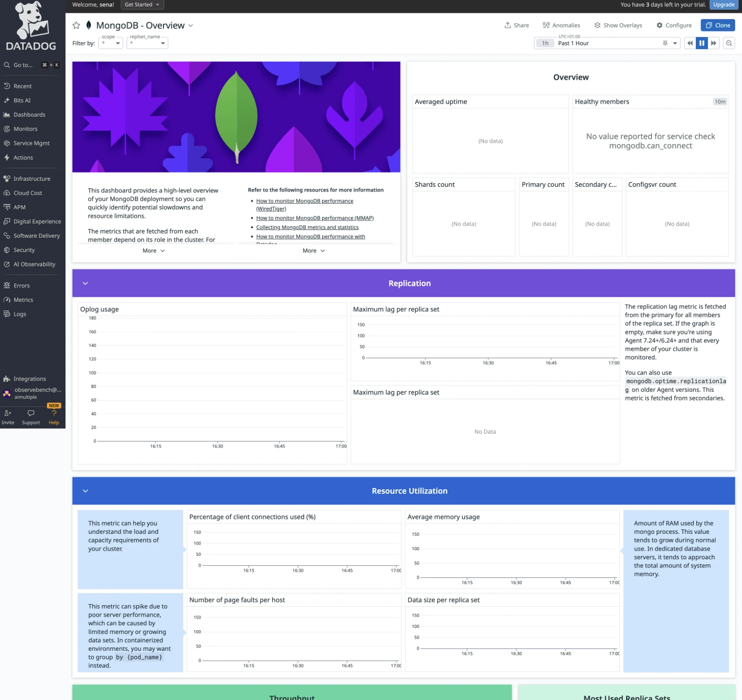Click the Share button
Image resolution: width=742 pixels, height=700 pixels.
[517, 26]
